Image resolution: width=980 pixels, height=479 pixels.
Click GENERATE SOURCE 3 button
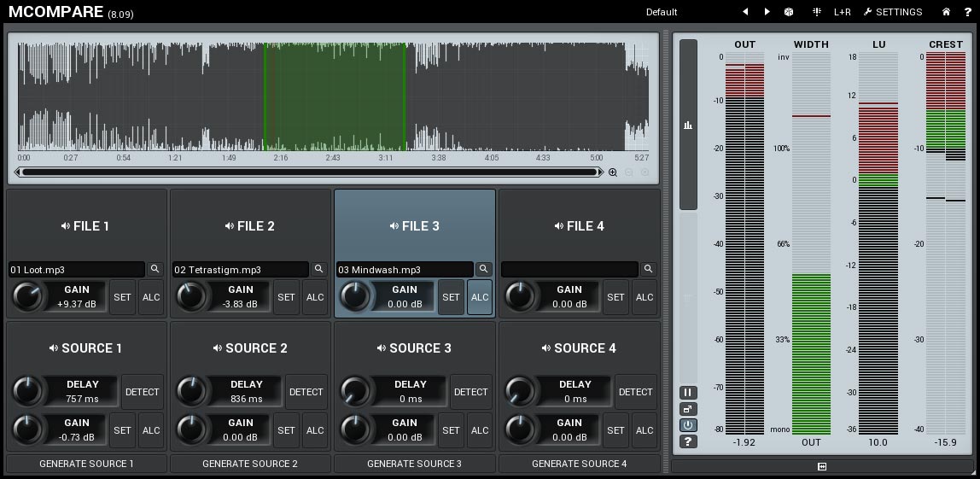(x=414, y=464)
